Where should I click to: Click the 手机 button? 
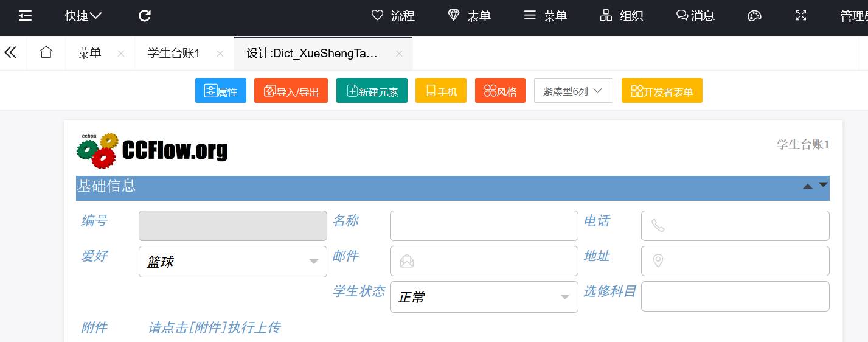(x=441, y=91)
